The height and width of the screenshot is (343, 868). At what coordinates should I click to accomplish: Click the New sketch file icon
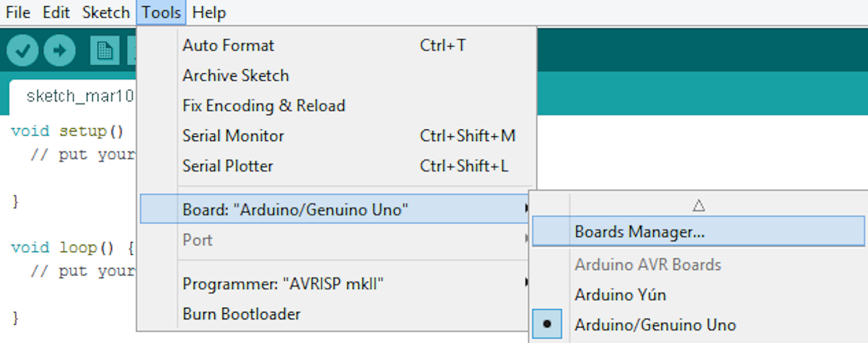pyautogui.click(x=104, y=50)
